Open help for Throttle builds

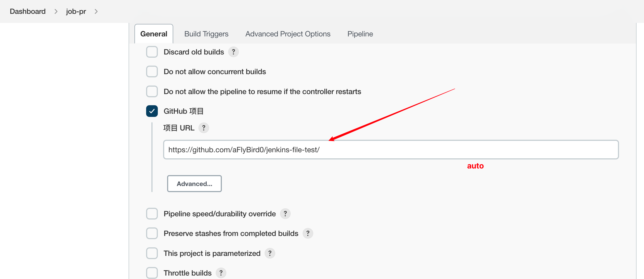tap(221, 273)
